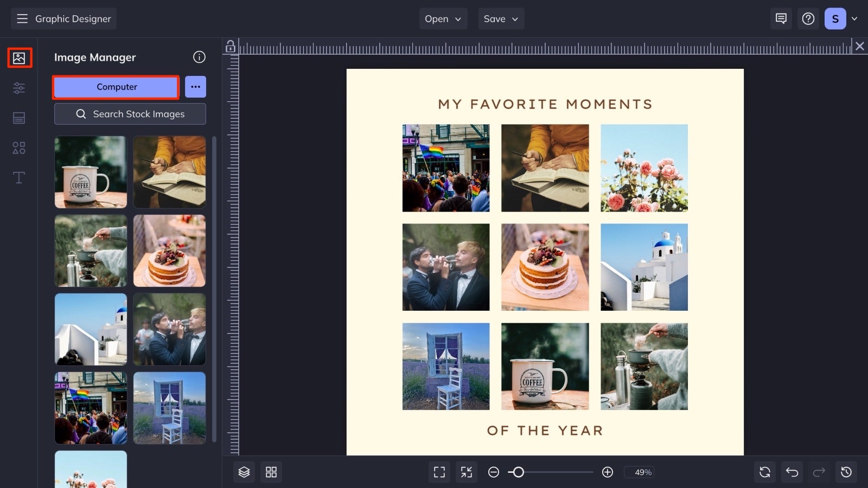Expand the Save dropdown menu

pyautogui.click(x=501, y=18)
